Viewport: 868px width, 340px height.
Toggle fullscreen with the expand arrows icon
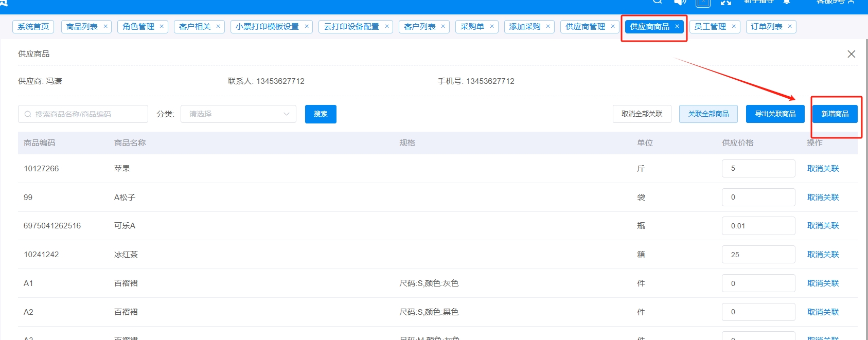[x=726, y=2]
